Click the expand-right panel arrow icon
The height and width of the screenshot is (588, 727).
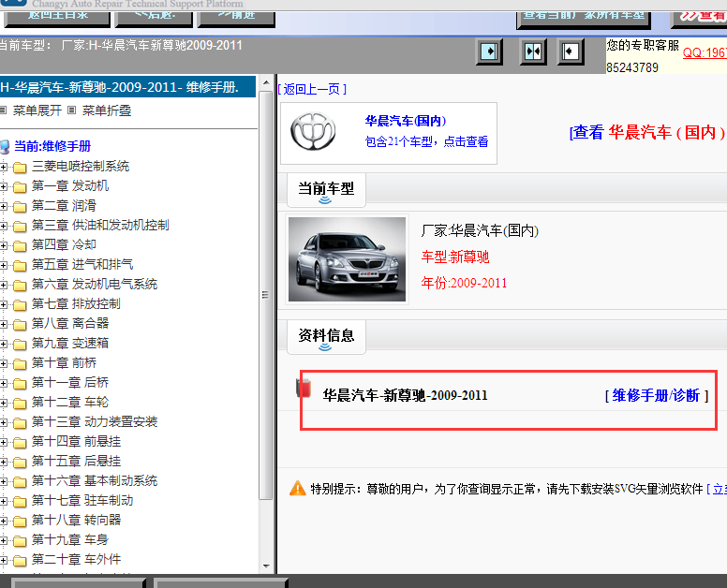489,51
